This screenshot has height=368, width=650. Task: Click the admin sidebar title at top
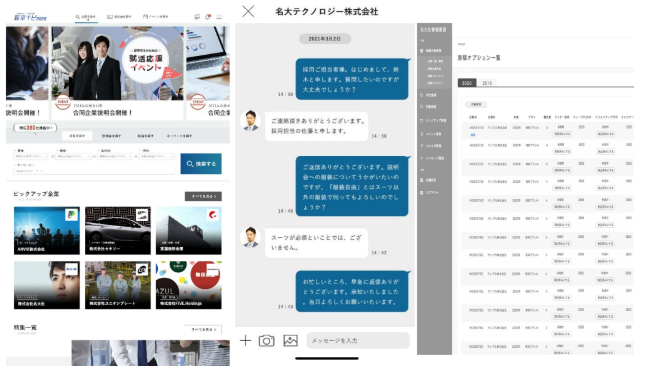[433, 30]
